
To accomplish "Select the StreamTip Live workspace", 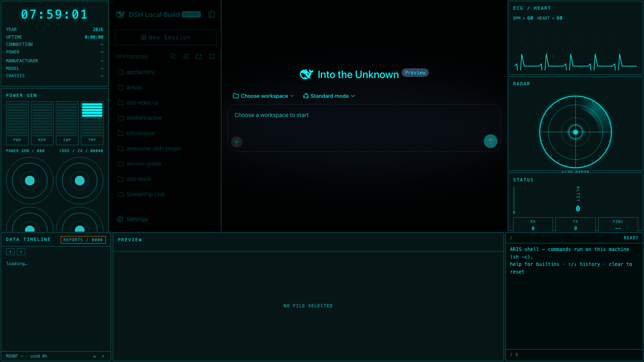I will click(166, 194).
